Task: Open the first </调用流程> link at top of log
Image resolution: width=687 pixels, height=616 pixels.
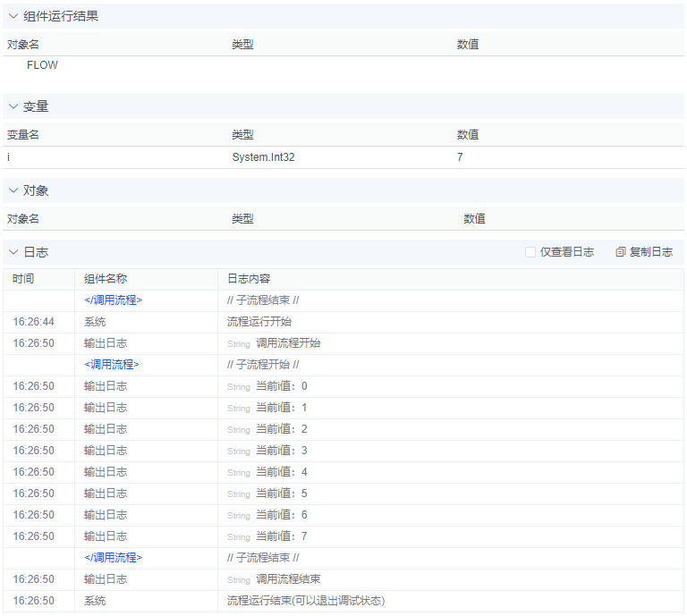Action: pos(113,300)
